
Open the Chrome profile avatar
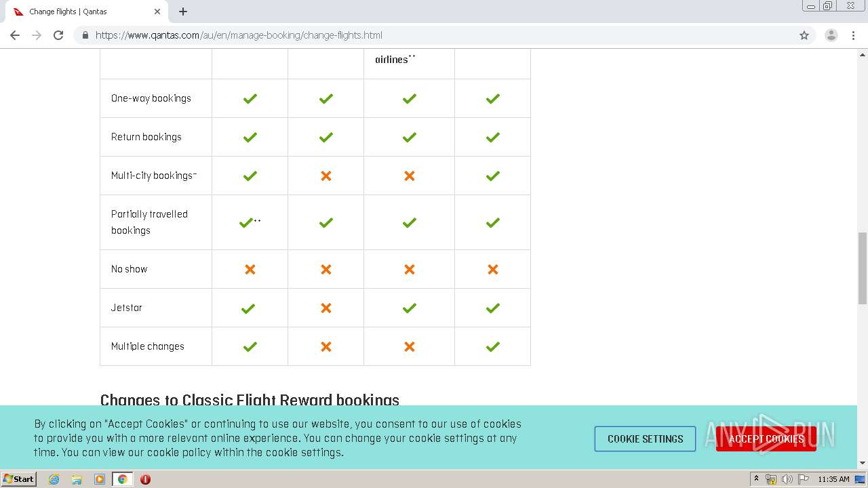(831, 35)
